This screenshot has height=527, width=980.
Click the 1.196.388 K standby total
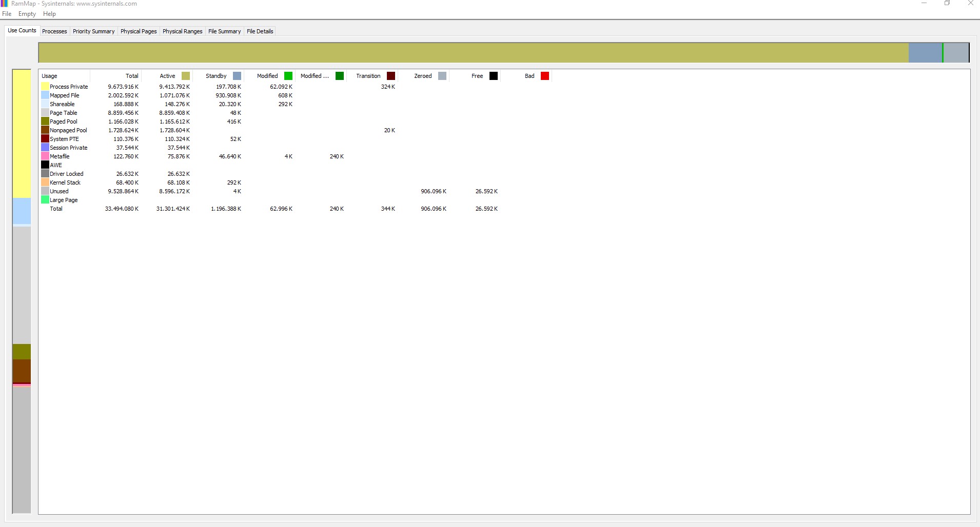coord(226,209)
